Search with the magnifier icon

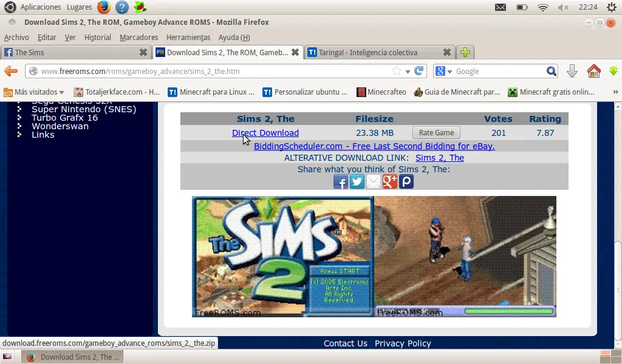pos(551,72)
